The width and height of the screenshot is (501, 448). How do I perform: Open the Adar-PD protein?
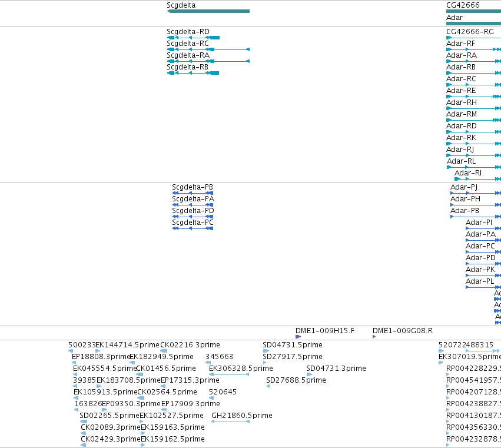[480, 258]
